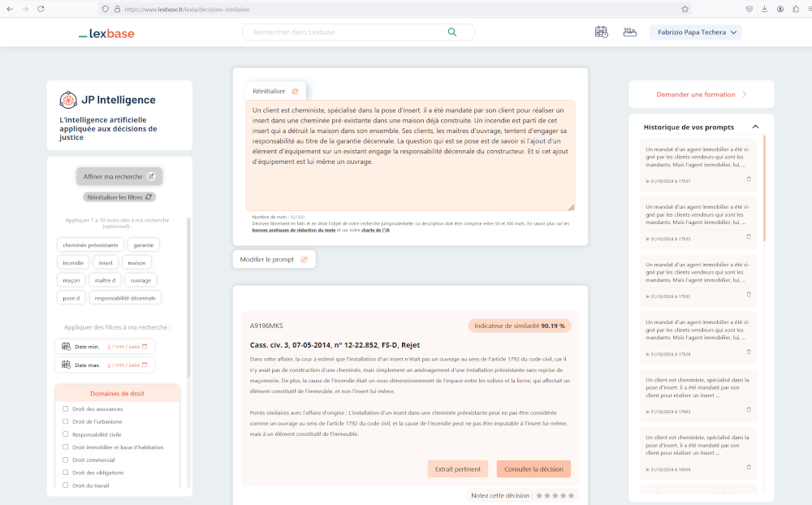This screenshot has width=812, height=505.
Task: Click the prompt history orange scrollbar
Action: tap(764, 188)
